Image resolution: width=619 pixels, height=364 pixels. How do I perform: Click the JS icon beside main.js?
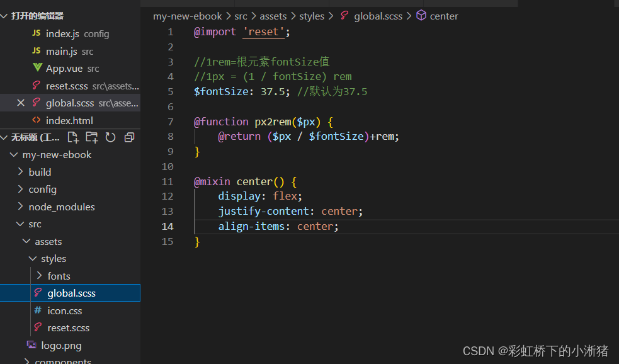(37, 50)
